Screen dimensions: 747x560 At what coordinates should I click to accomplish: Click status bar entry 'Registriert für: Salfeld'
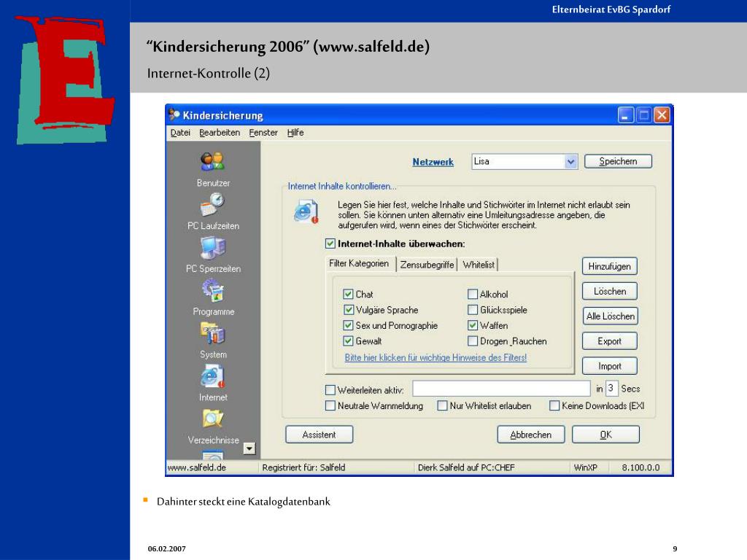click(303, 467)
